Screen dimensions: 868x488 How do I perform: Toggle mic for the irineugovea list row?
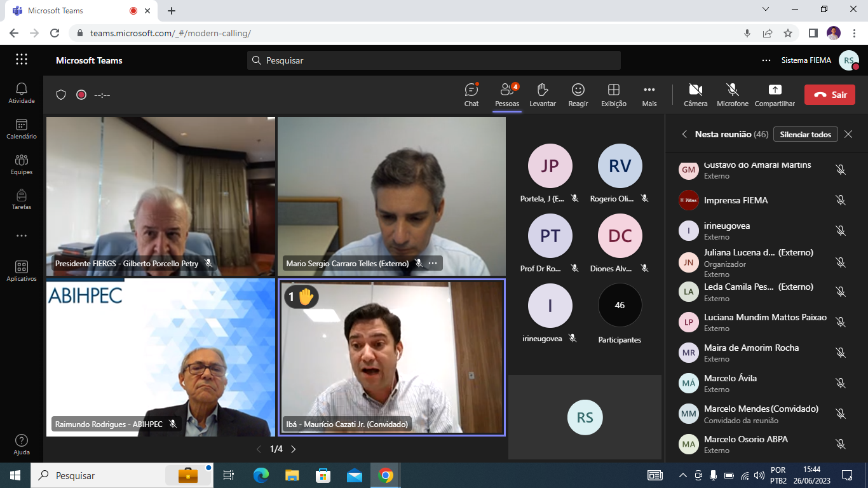click(x=841, y=231)
